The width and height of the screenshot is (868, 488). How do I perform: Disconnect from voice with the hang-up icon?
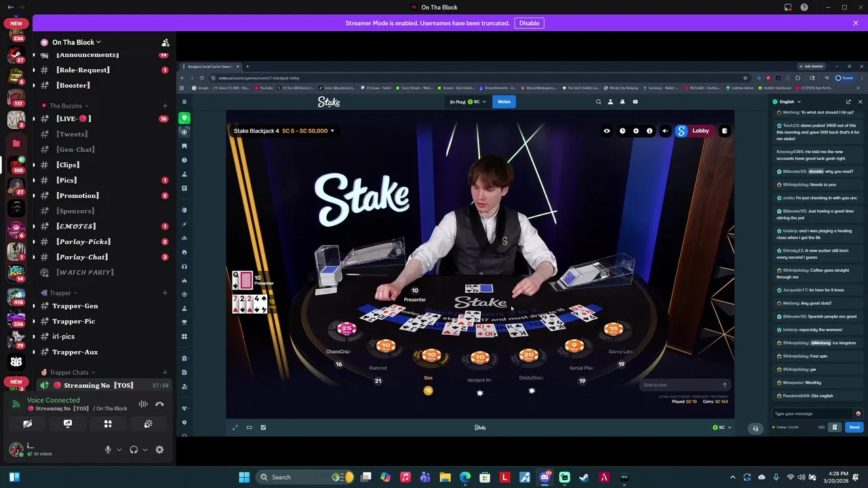159,404
